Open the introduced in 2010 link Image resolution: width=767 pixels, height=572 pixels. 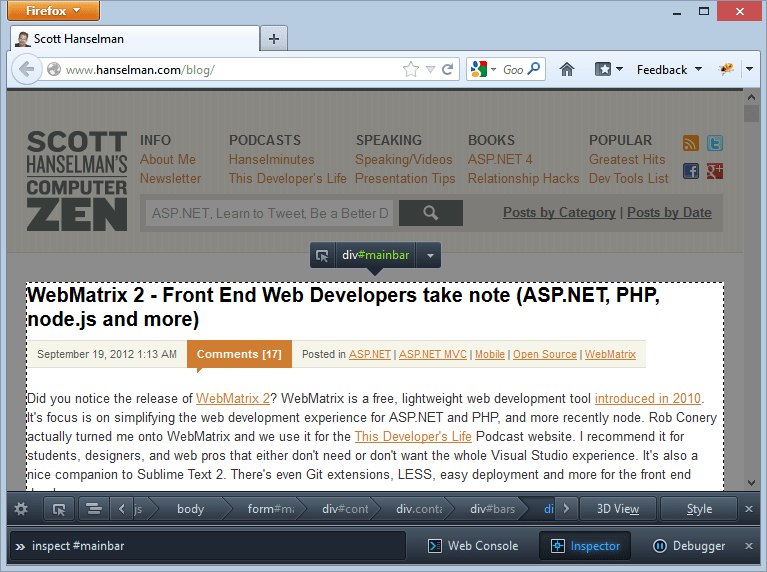click(x=648, y=398)
